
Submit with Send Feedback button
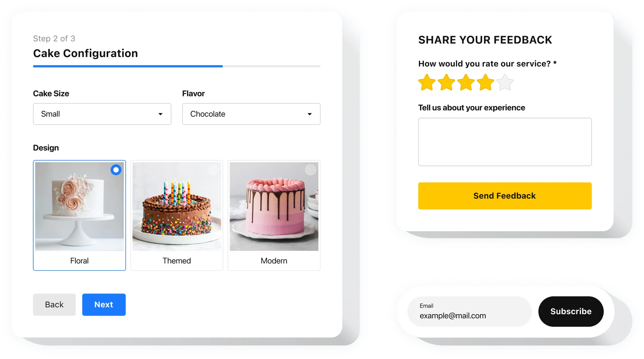click(x=505, y=196)
